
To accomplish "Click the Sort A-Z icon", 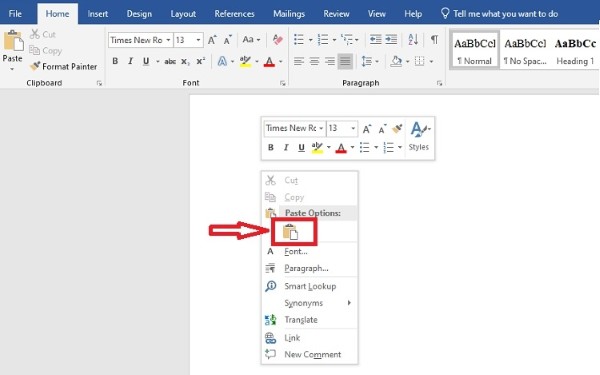I will pos(413,39).
